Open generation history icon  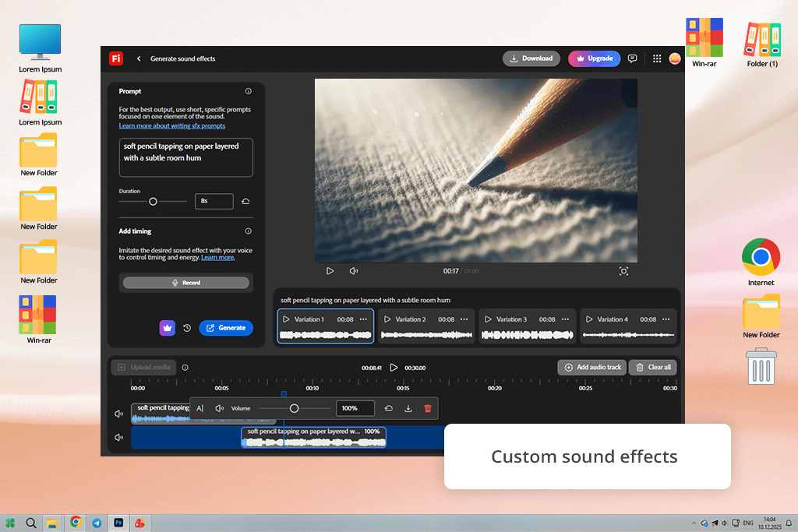pos(187,328)
